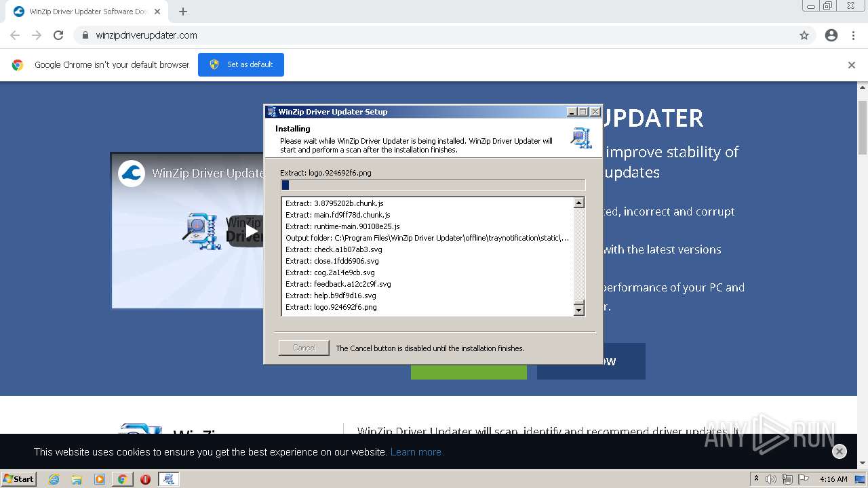Image resolution: width=868 pixels, height=488 pixels.
Task: Restore down the Chrome window
Action: [827, 5]
